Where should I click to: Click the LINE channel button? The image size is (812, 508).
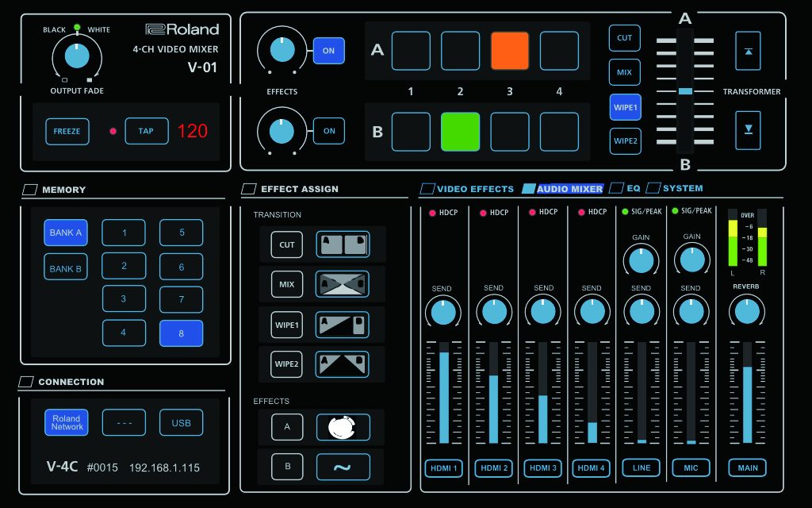[x=641, y=468]
